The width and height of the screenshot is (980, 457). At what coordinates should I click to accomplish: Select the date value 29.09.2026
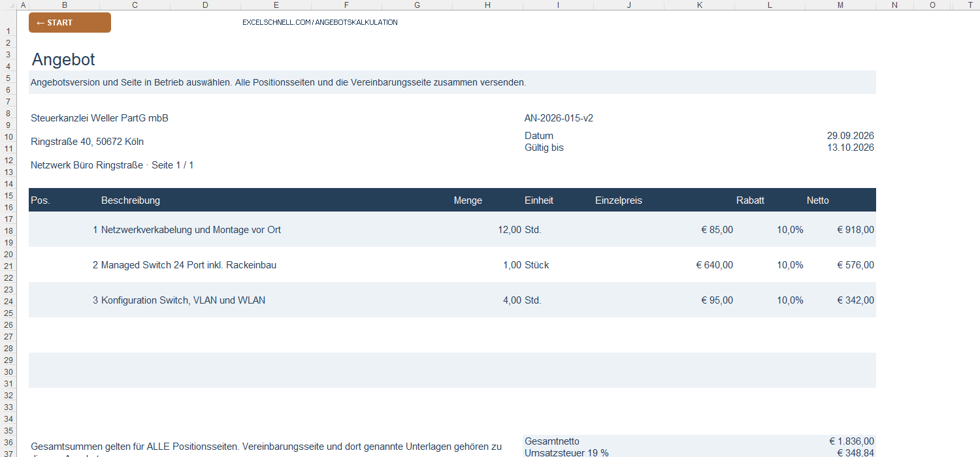coord(851,136)
